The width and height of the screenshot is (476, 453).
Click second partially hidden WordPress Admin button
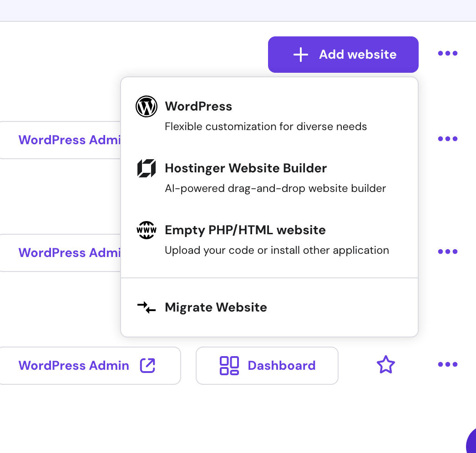pyautogui.click(x=61, y=253)
